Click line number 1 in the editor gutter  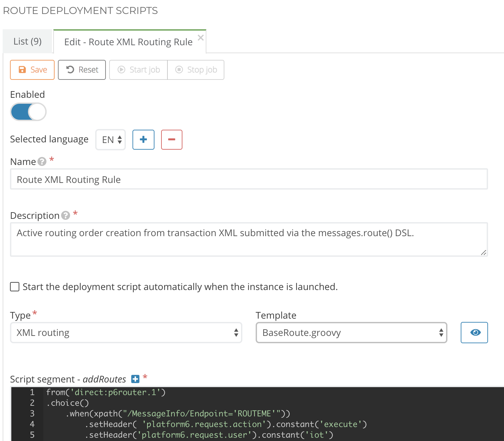(x=32, y=392)
